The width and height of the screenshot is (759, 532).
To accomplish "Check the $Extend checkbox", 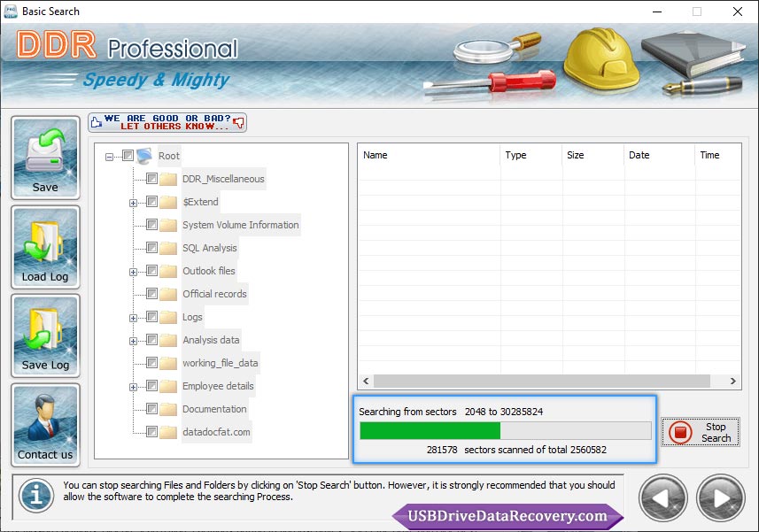I will click(x=151, y=201).
